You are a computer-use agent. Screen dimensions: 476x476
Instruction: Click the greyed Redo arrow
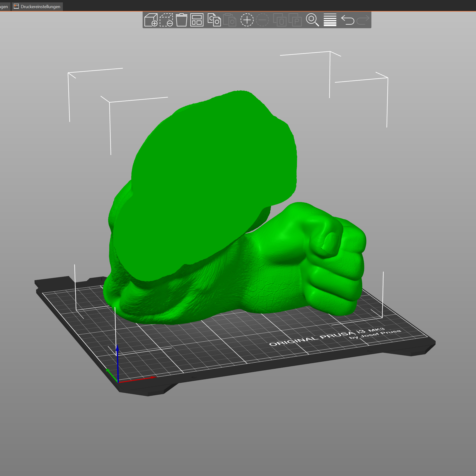click(x=363, y=20)
